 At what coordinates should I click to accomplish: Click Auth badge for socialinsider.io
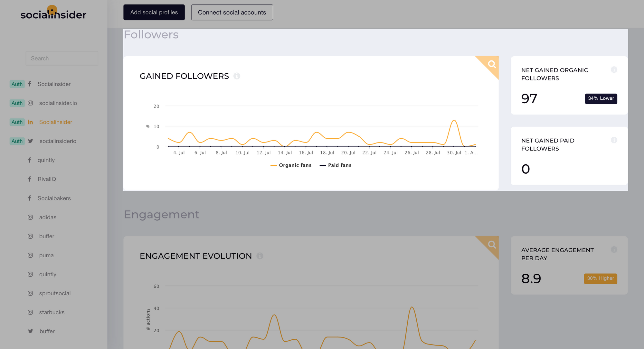tap(17, 103)
